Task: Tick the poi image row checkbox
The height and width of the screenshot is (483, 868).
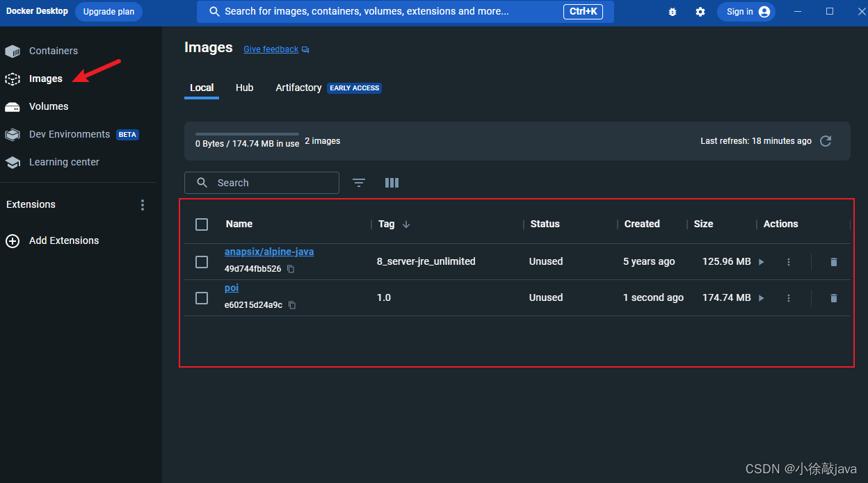Action: click(x=202, y=298)
